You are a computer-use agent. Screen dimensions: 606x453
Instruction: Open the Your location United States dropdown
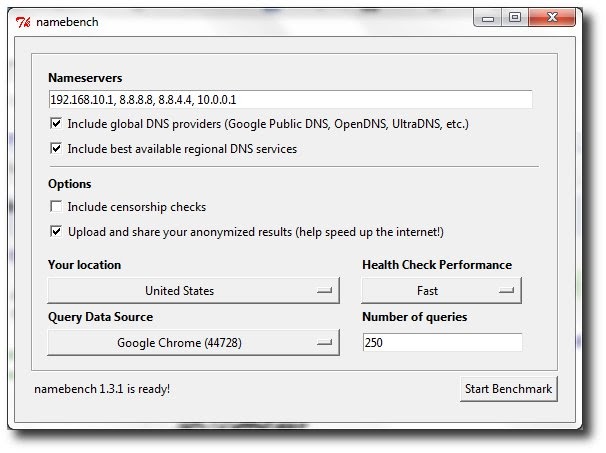click(193, 290)
